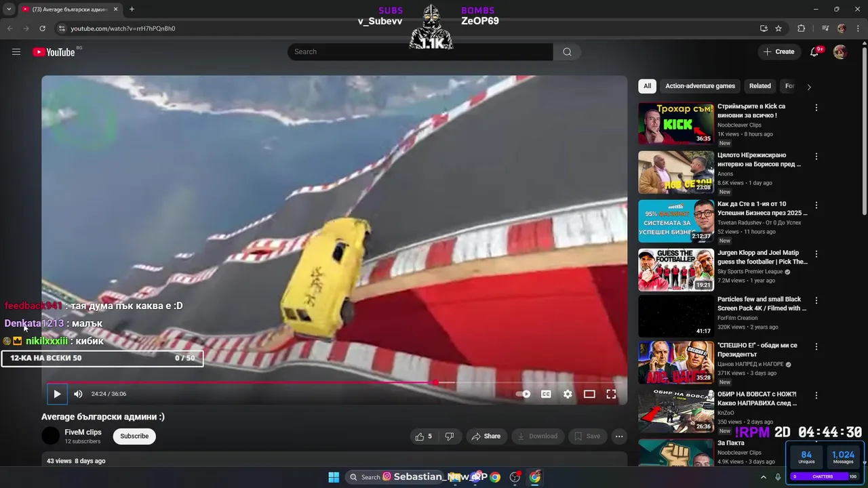Go to the YouTube home logo
Screen dimensions: 868x488
[54, 52]
